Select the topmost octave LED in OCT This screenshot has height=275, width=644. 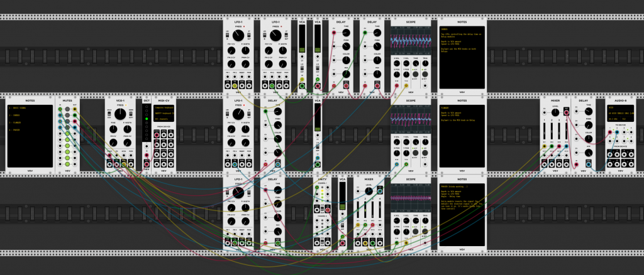(147, 107)
